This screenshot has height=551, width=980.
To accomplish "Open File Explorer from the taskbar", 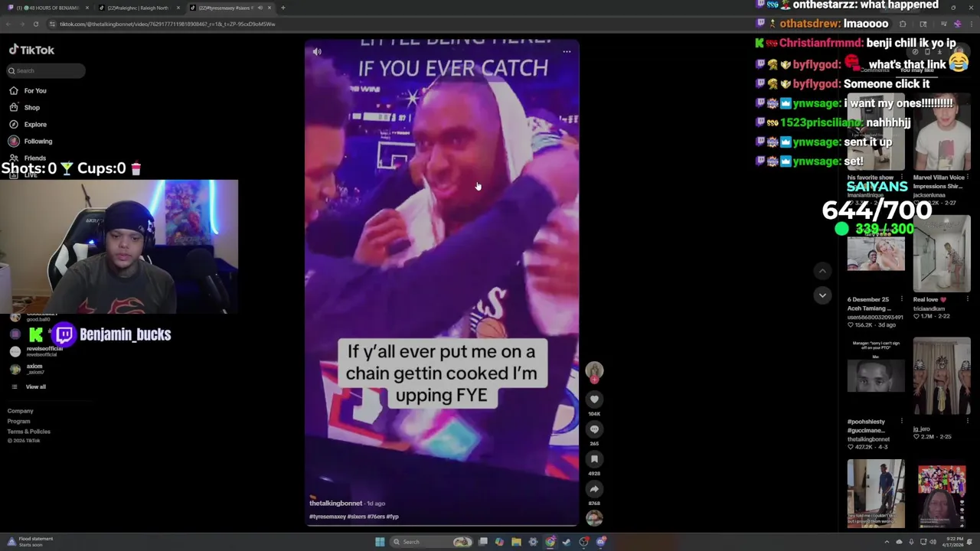I will click(516, 542).
